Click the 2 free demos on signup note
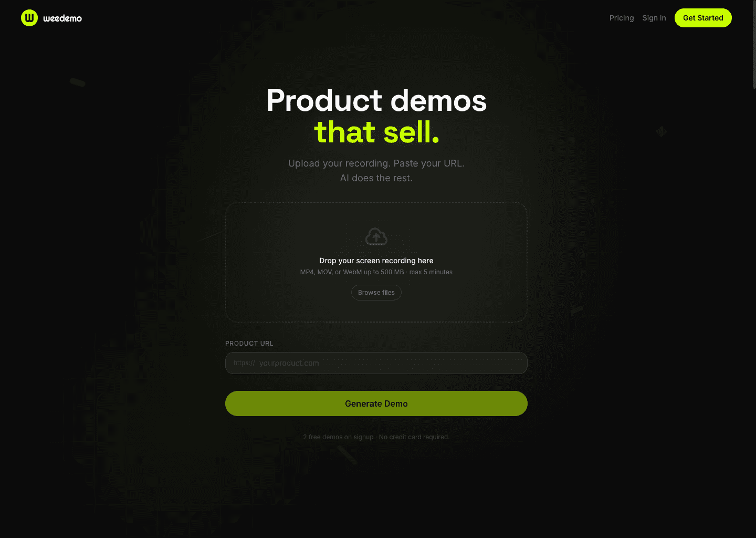Screen dimensions: 756x538 376,437
